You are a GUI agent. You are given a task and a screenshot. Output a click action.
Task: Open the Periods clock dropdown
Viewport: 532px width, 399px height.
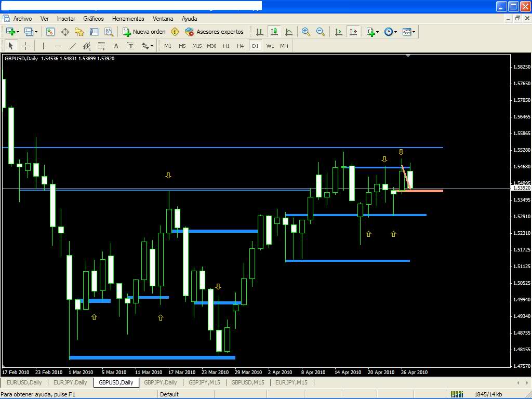(x=391, y=32)
